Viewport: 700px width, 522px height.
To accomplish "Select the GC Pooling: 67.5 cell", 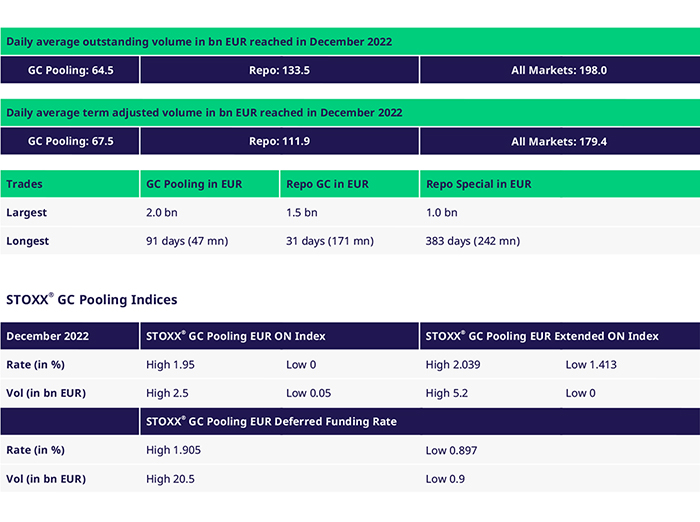I will [70, 141].
